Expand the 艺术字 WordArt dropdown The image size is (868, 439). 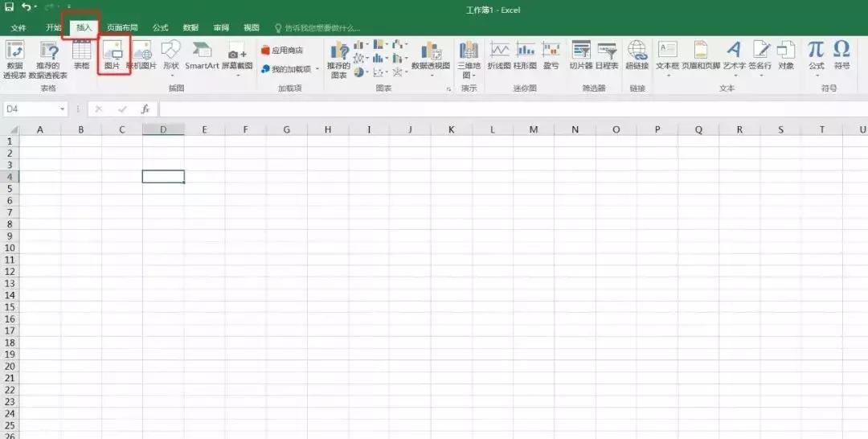coord(735,74)
